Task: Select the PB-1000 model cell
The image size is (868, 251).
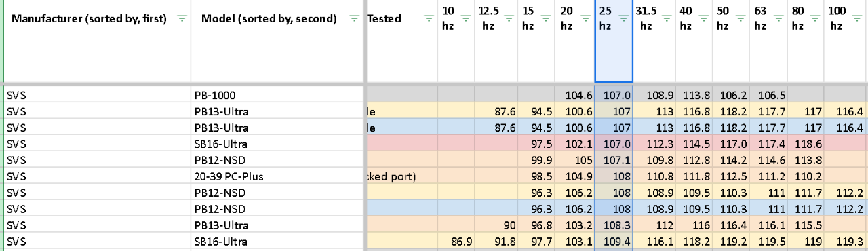Action: 278,95
